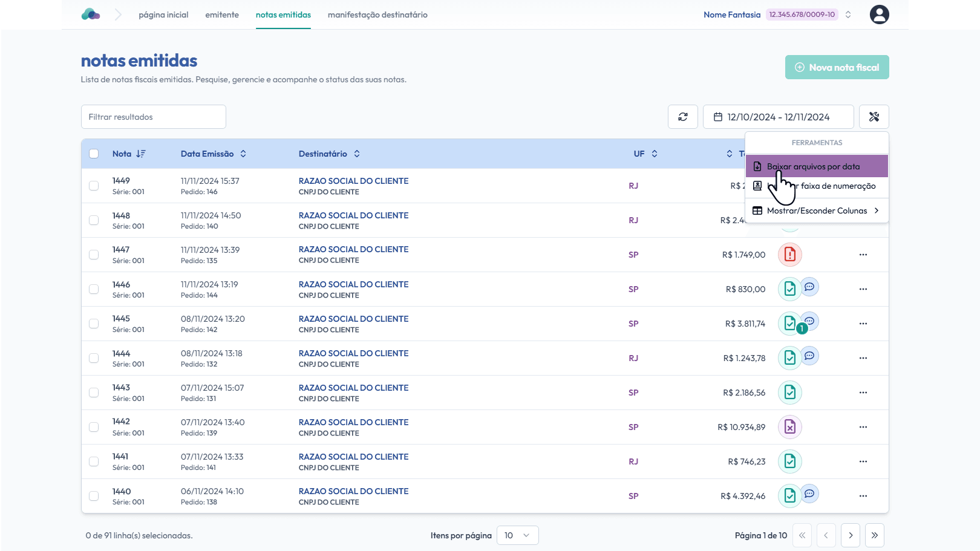Click the user profile avatar icon
The width and height of the screenshot is (980, 551).
coord(879,14)
